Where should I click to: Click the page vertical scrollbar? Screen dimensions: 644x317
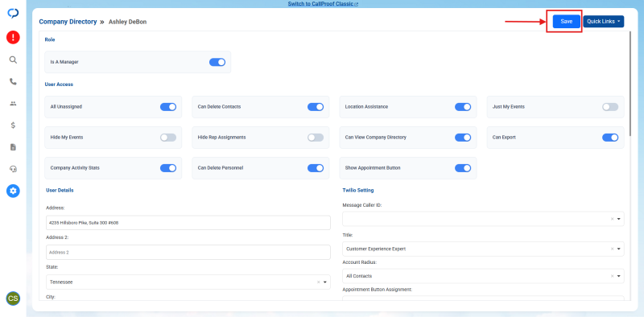tap(631, 84)
